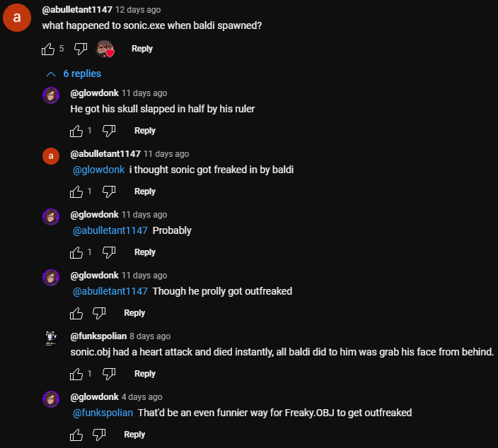Open the @glowdonk mention in abulletant1147's reply
The width and height of the screenshot is (498, 448).
coord(99,170)
